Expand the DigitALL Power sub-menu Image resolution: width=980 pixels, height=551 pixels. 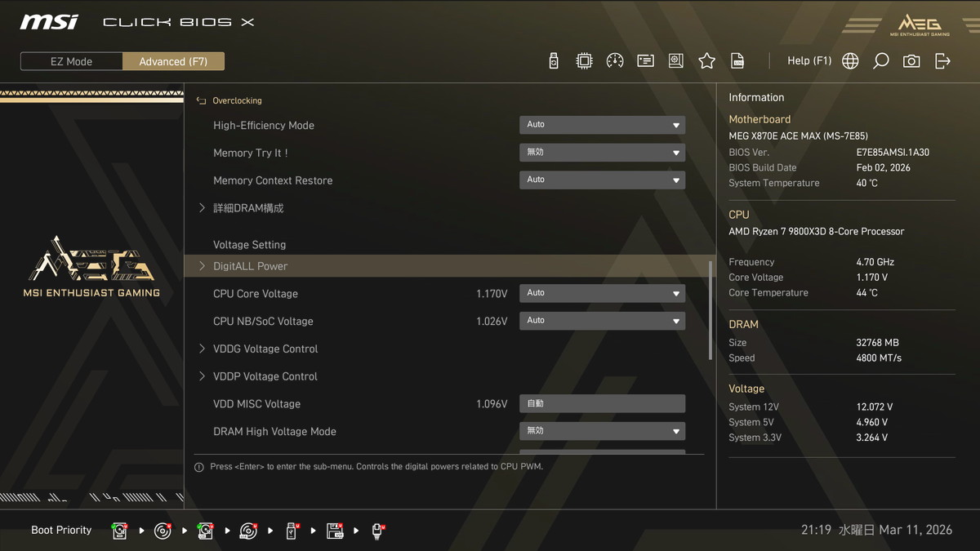tap(250, 266)
